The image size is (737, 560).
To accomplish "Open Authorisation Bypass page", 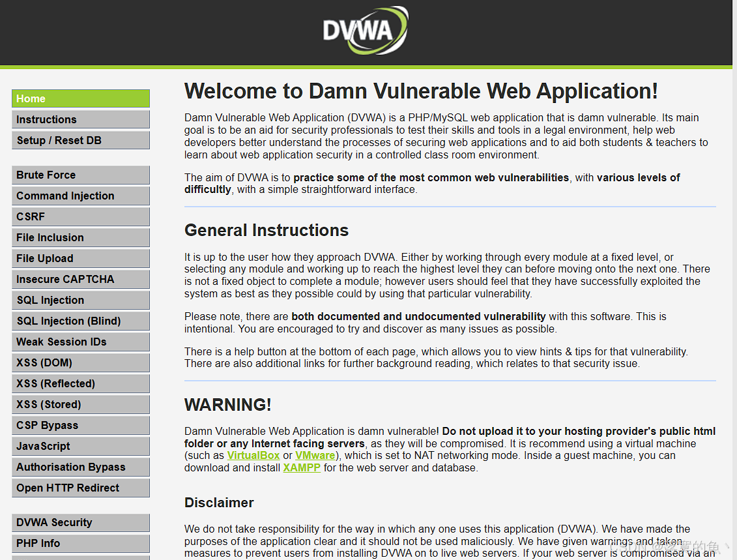I will coord(81,467).
